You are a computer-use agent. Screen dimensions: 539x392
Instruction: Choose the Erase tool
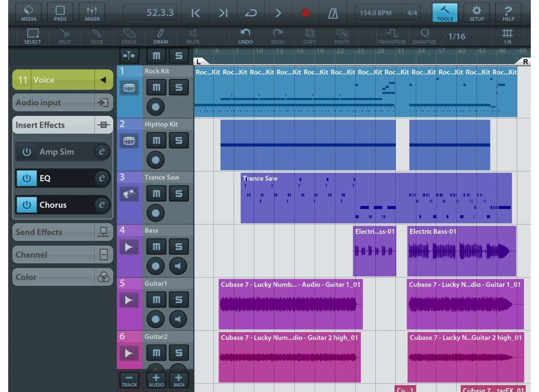129,36
